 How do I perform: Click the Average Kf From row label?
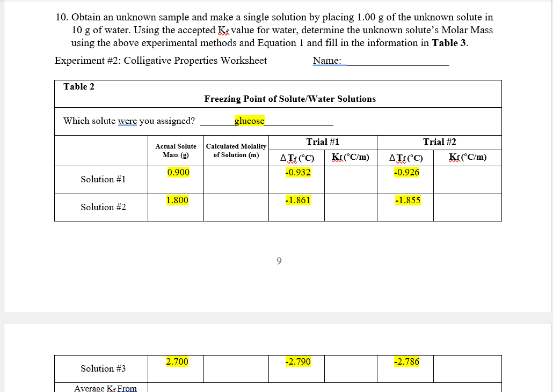pos(105,388)
